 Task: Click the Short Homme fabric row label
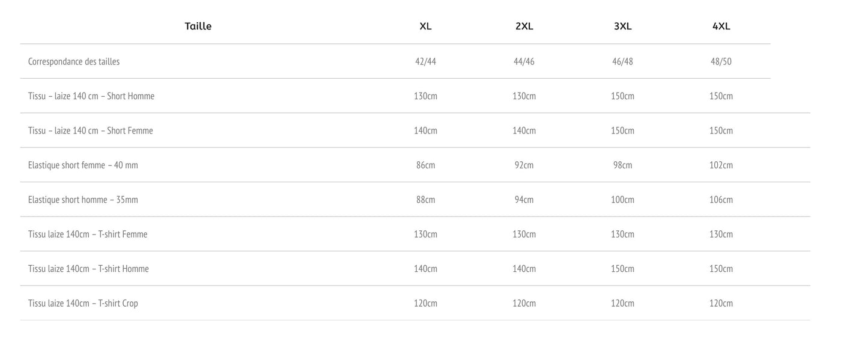[91, 96]
